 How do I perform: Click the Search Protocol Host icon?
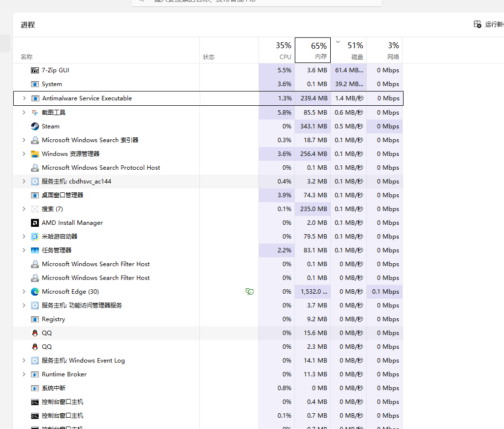click(x=35, y=168)
